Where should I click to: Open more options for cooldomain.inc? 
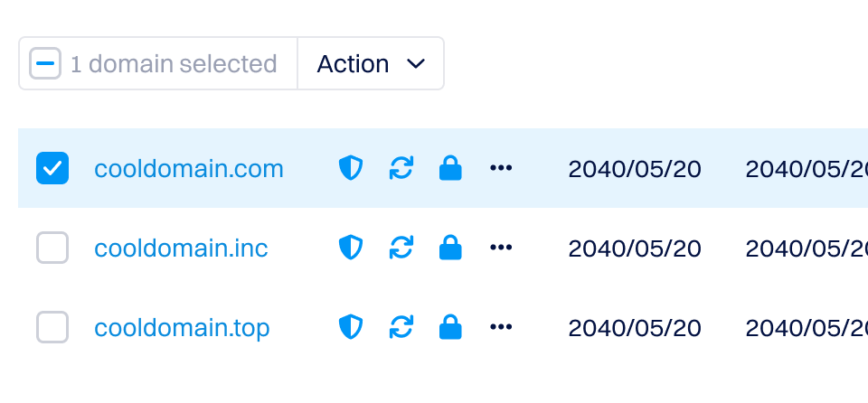point(501,248)
